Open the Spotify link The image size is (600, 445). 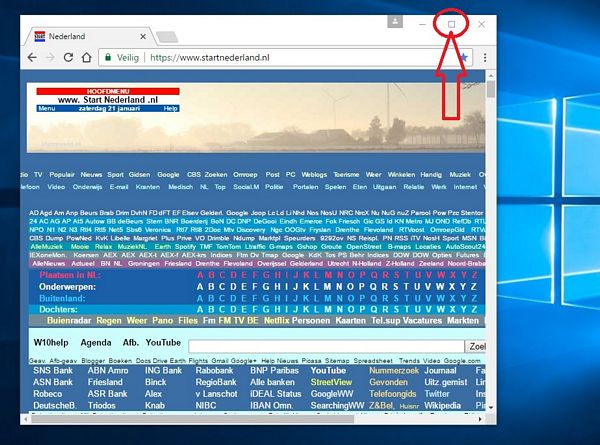185,247
